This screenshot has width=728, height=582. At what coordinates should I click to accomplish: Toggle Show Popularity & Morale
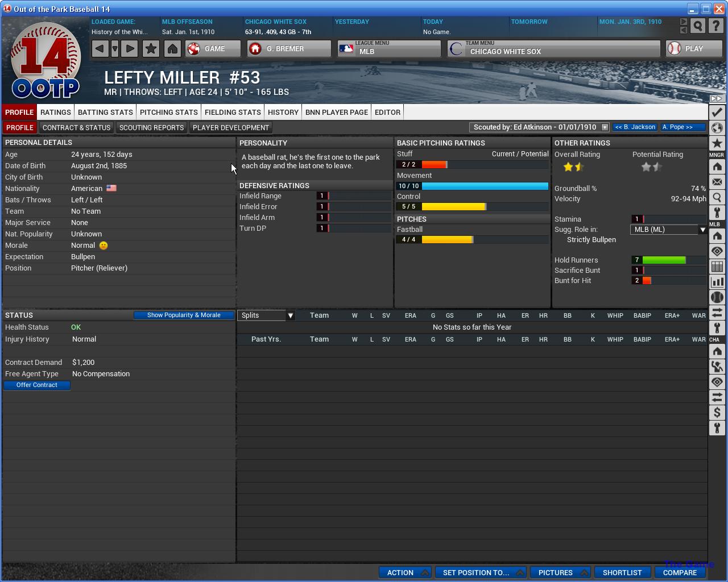pos(184,315)
